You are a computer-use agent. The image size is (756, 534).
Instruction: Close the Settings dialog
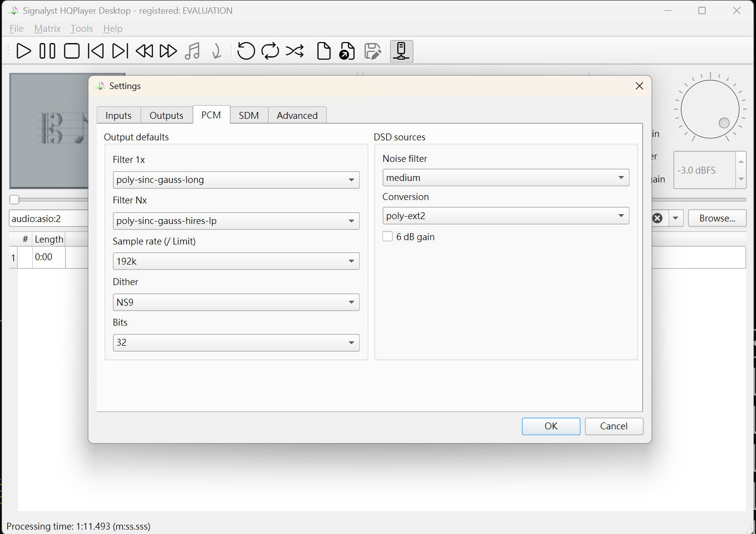click(x=639, y=86)
